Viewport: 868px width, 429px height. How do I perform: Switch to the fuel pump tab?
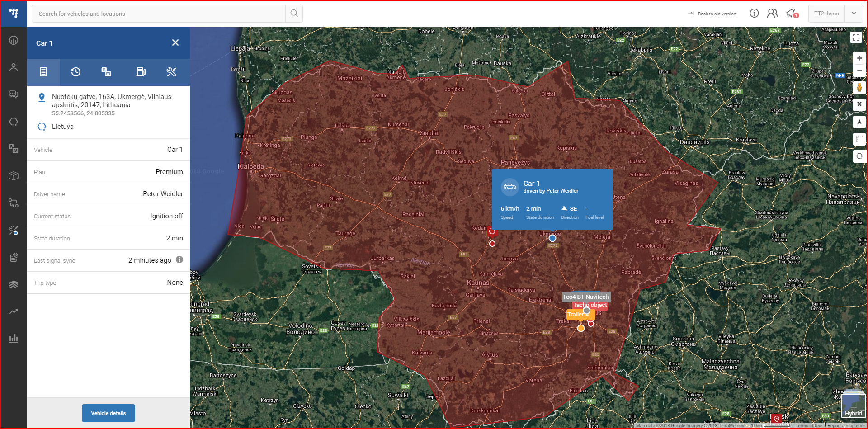tap(141, 72)
